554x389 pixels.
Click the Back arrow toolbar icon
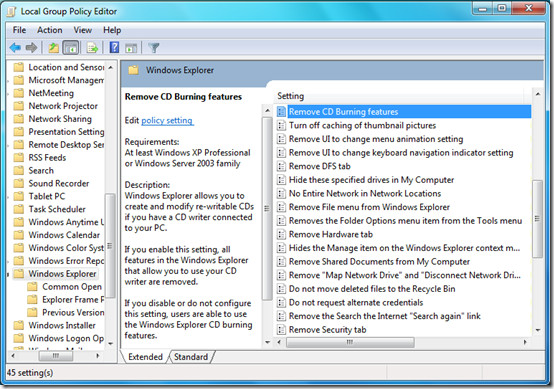pyautogui.click(x=15, y=47)
